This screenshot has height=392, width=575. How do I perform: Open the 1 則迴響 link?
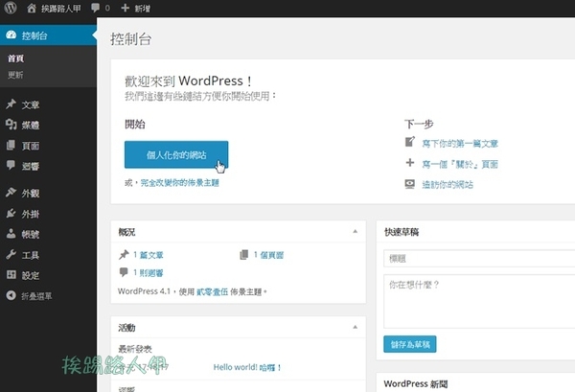click(x=149, y=273)
